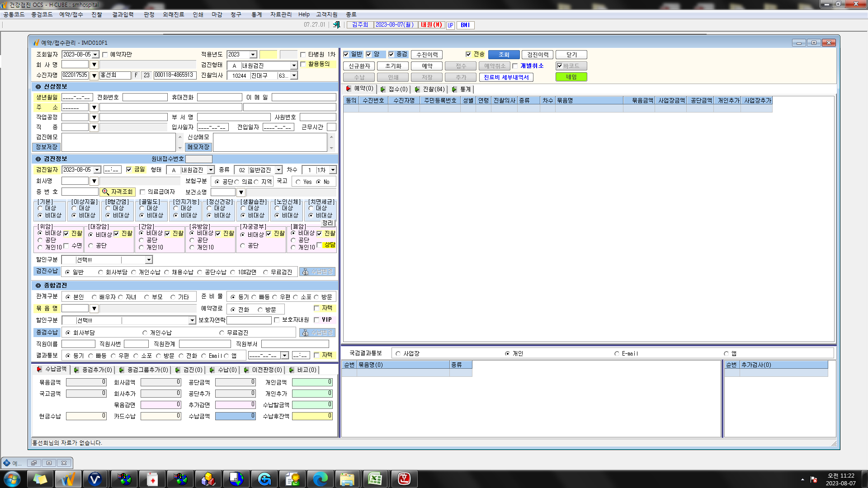868x488 pixels.
Task: Expand the 조회일자 date dropdown
Action: click(95, 55)
